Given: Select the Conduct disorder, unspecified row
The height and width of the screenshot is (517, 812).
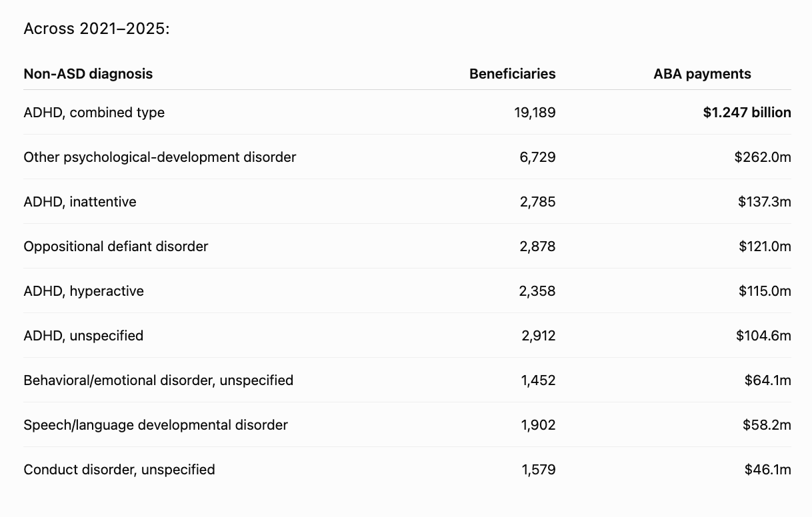Looking at the screenshot, I should pyautogui.click(x=407, y=470).
